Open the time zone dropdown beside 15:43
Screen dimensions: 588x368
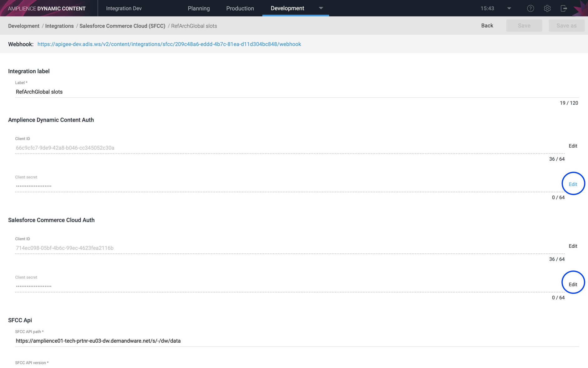coord(509,8)
